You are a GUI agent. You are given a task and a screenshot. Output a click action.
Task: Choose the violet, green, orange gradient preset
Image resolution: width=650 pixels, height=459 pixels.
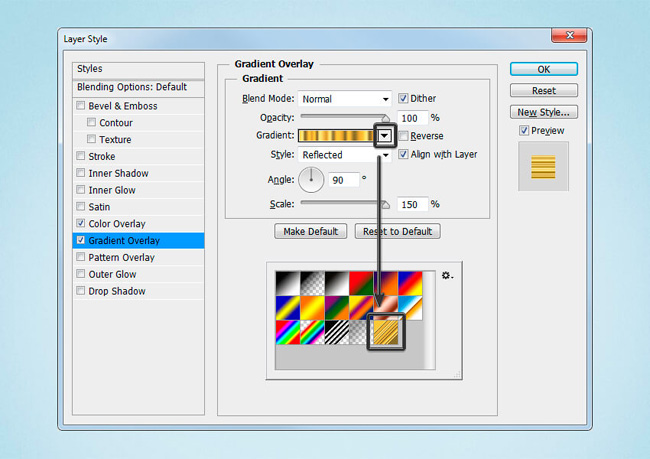click(337, 308)
